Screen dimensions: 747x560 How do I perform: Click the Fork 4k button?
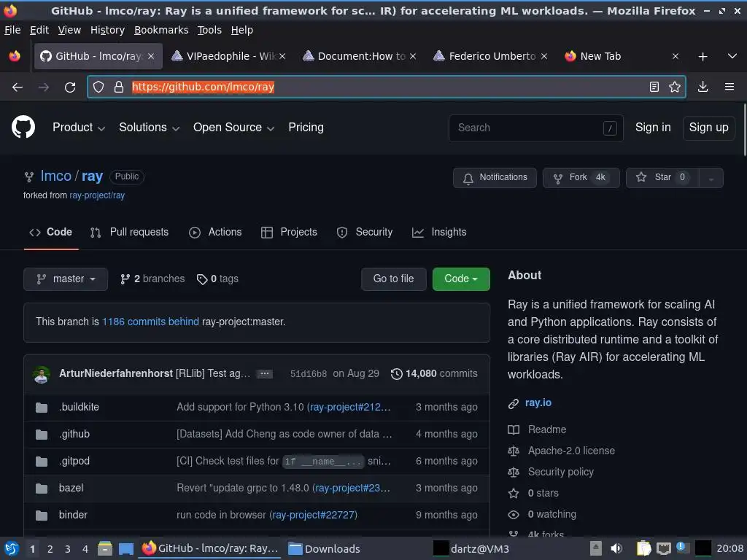581,178
